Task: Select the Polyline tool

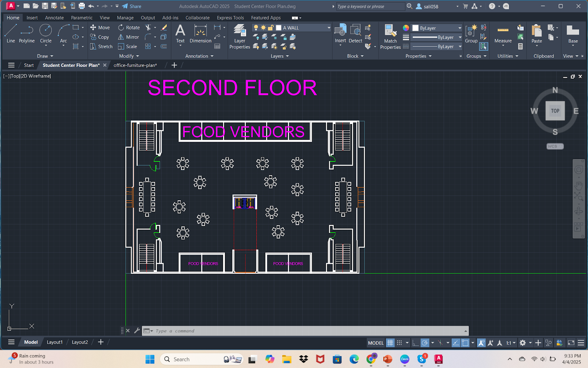Action: tap(27, 33)
